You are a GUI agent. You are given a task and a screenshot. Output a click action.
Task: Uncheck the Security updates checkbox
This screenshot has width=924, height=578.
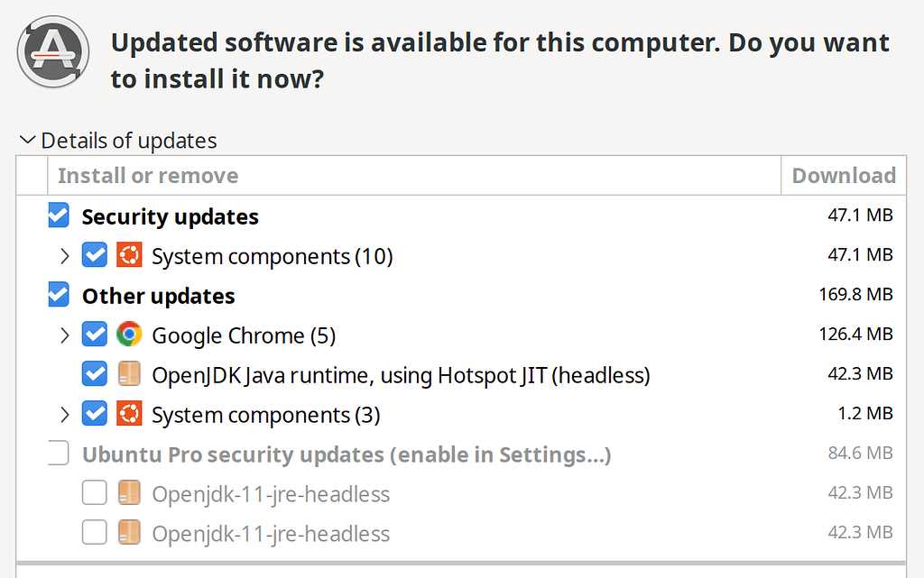(59, 216)
